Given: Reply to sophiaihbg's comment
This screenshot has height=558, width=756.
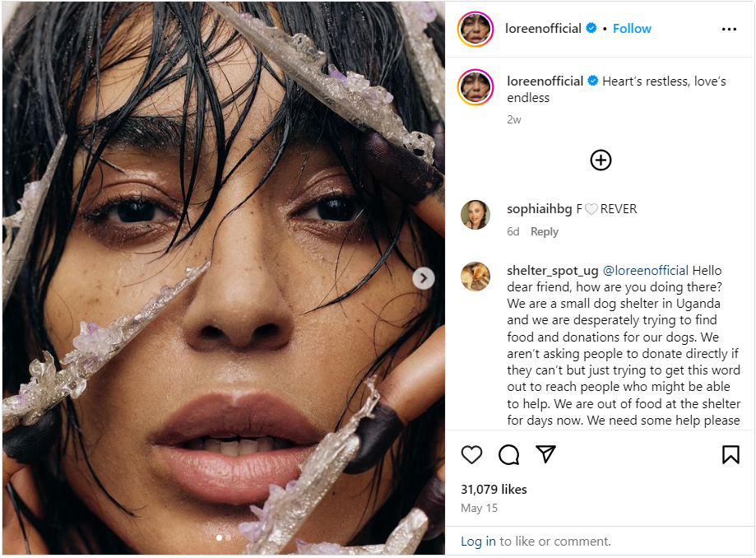Looking at the screenshot, I should [544, 231].
